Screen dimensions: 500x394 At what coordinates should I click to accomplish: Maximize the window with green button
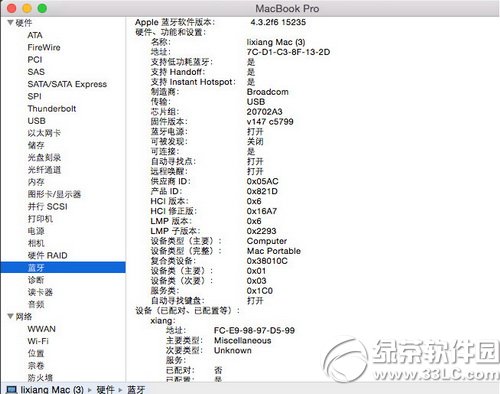[42, 8]
